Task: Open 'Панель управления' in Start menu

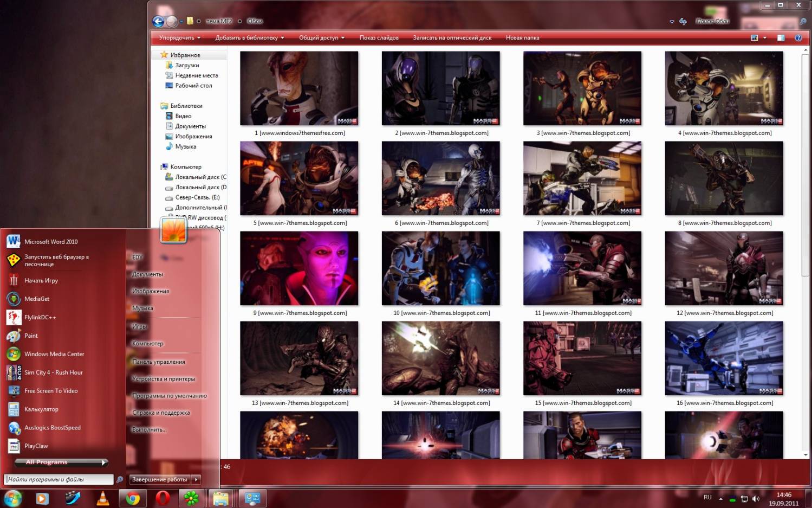Action: tap(159, 362)
